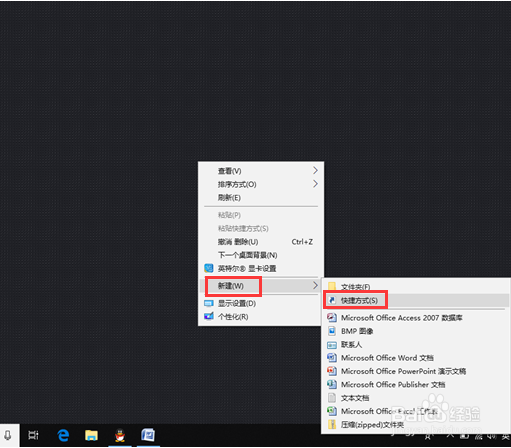The image size is (511, 448).
Task: Create a new 文件夹(F) folder
Action: [415, 286]
